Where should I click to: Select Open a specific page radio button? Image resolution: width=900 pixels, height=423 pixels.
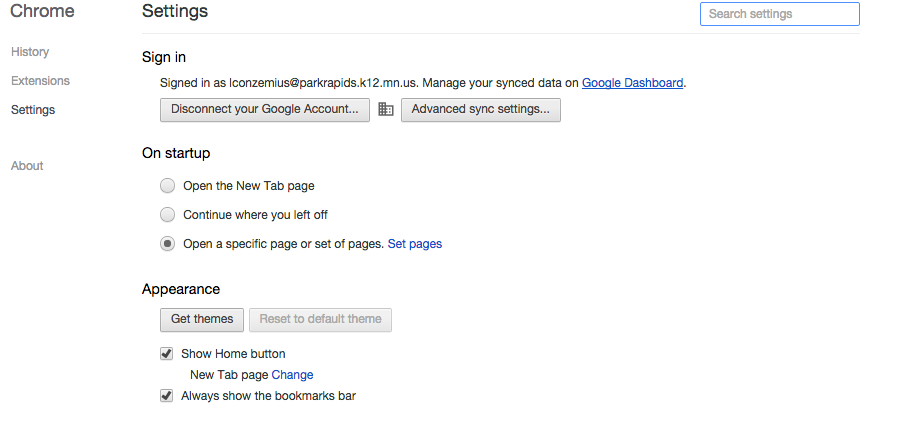(x=168, y=244)
